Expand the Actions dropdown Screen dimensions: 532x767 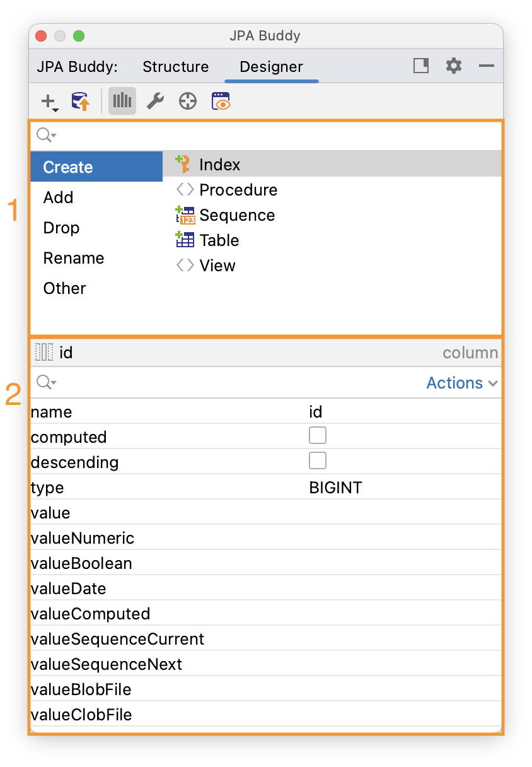click(x=462, y=383)
